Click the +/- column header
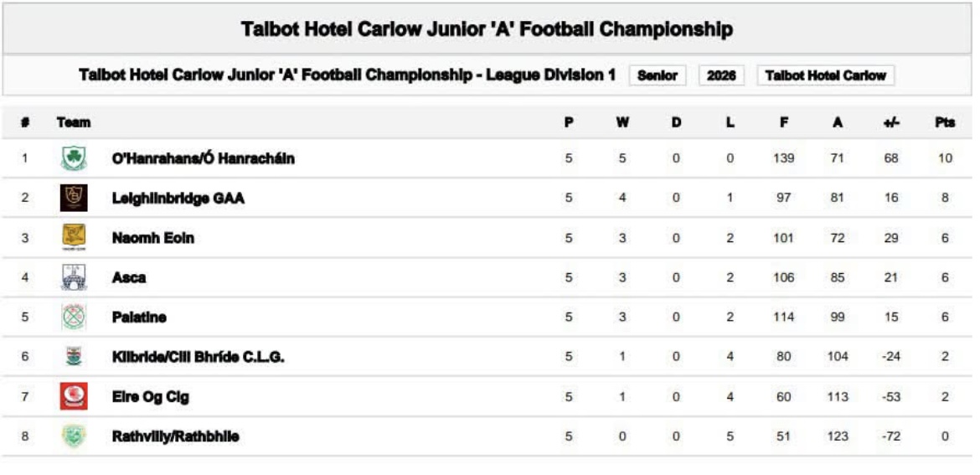 (x=891, y=122)
